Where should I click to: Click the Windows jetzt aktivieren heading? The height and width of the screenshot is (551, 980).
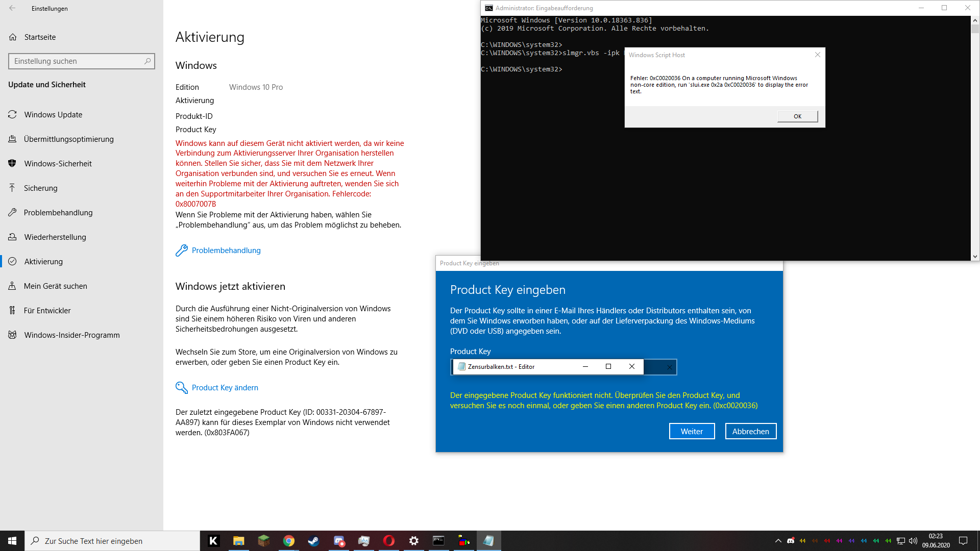[230, 287]
